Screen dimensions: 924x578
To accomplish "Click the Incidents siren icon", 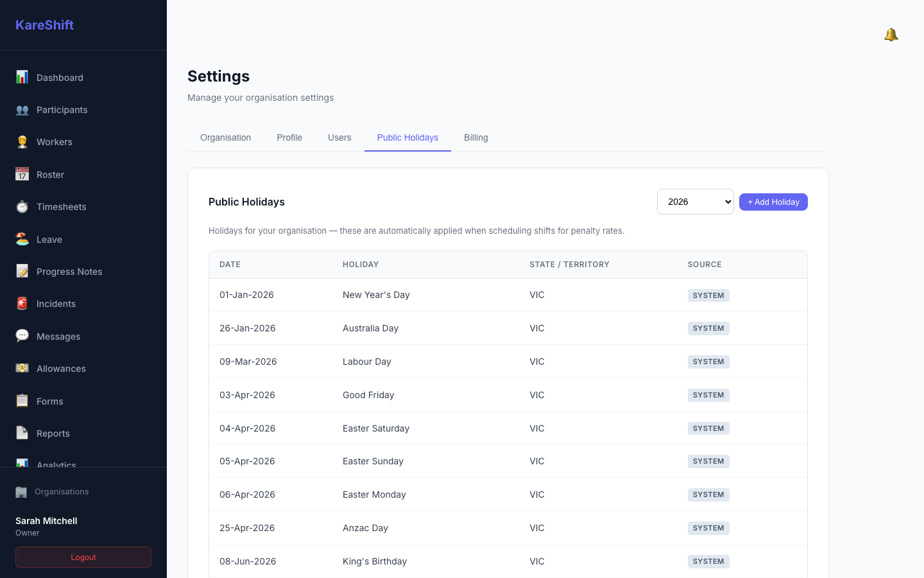I will [22, 304].
